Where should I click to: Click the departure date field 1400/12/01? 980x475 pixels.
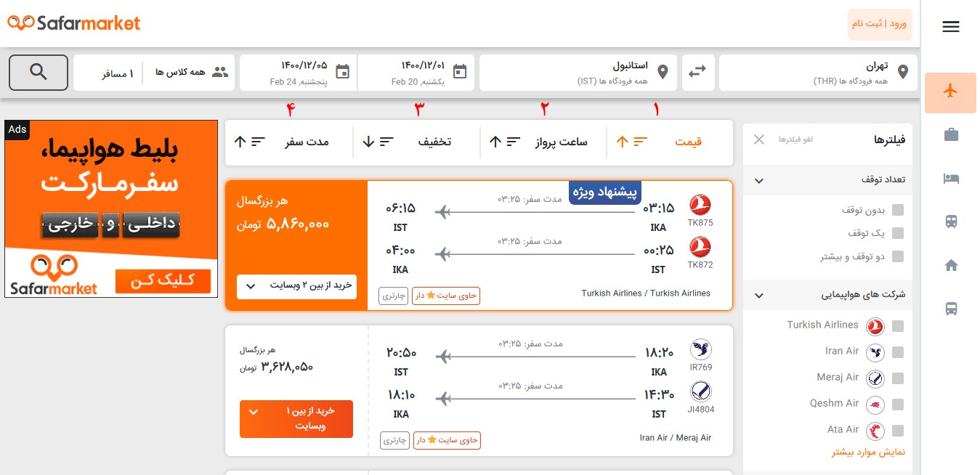click(x=416, y=73)
